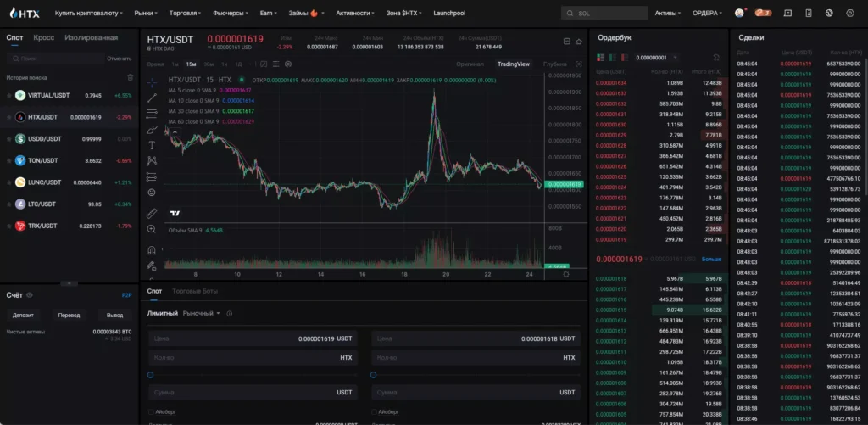
Task: Expand the ОРДЕРА dropdown
Action: tap(708, 13)
